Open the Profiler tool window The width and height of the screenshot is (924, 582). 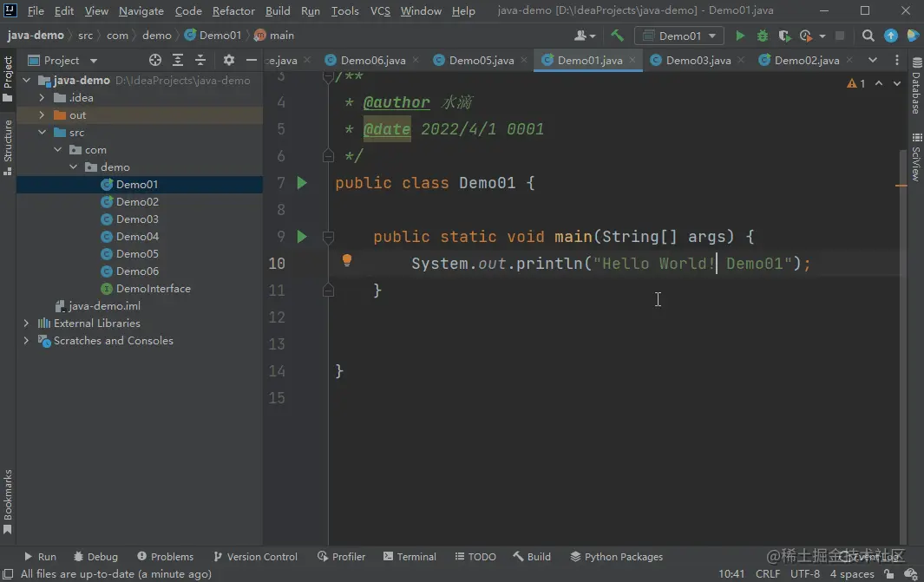341,557
